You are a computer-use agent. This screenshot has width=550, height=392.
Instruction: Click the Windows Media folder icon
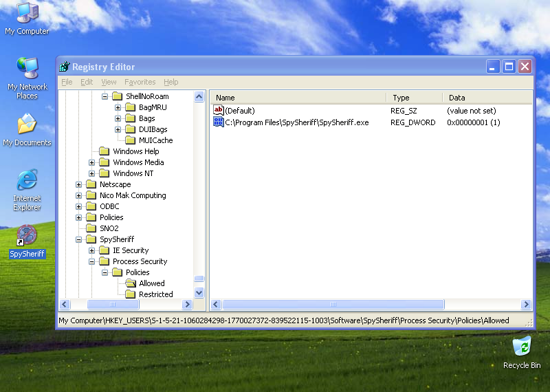point(104,162)
